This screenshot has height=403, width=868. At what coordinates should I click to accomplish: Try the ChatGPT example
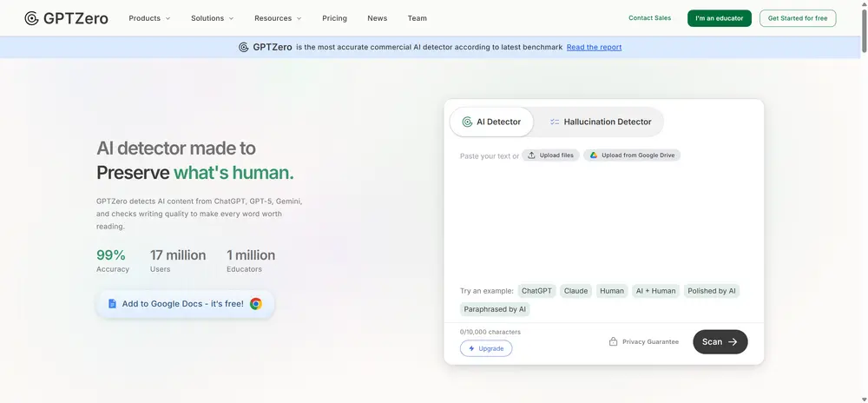(536, 291)
